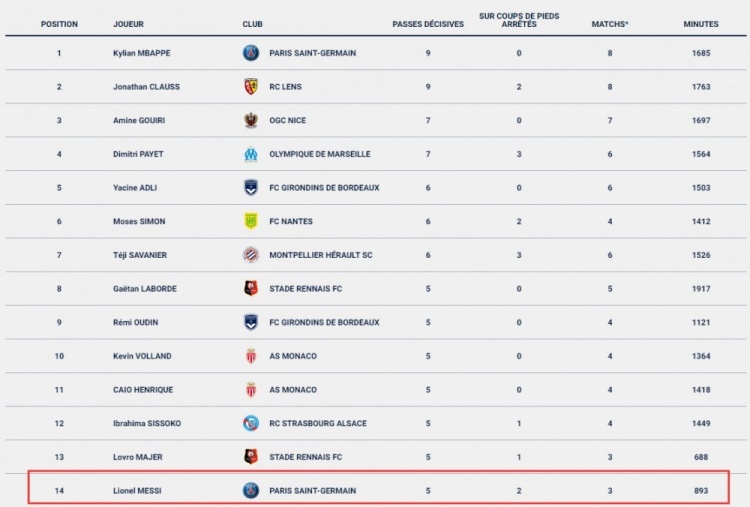The image size is (750, 507).
Task: Click the Montpellier Hérault SC logo
Action: [x=251, y=255]
